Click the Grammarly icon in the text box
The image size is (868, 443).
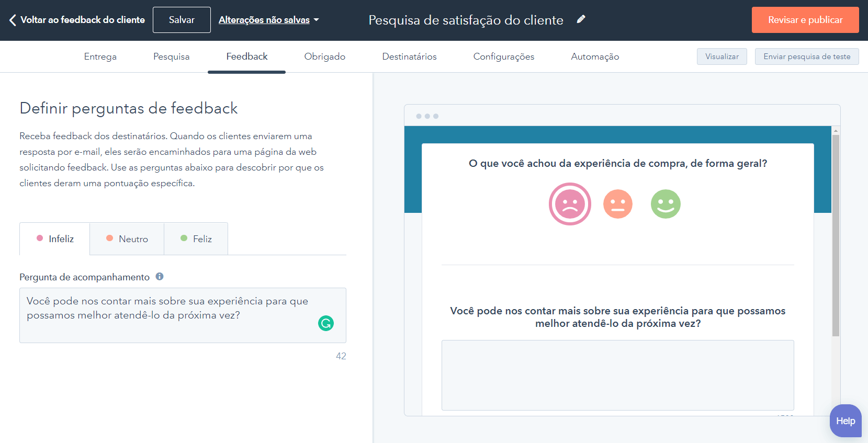point(326,323)
